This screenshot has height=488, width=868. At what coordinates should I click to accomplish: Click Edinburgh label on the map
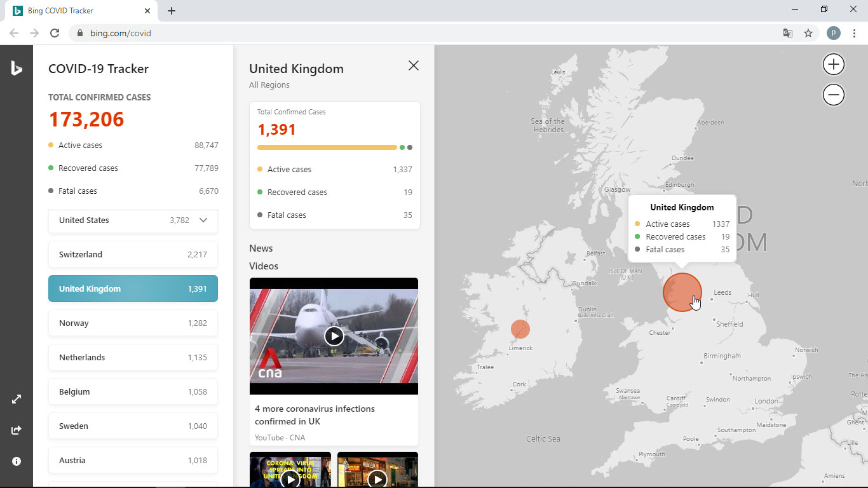[x=679, y=185]
